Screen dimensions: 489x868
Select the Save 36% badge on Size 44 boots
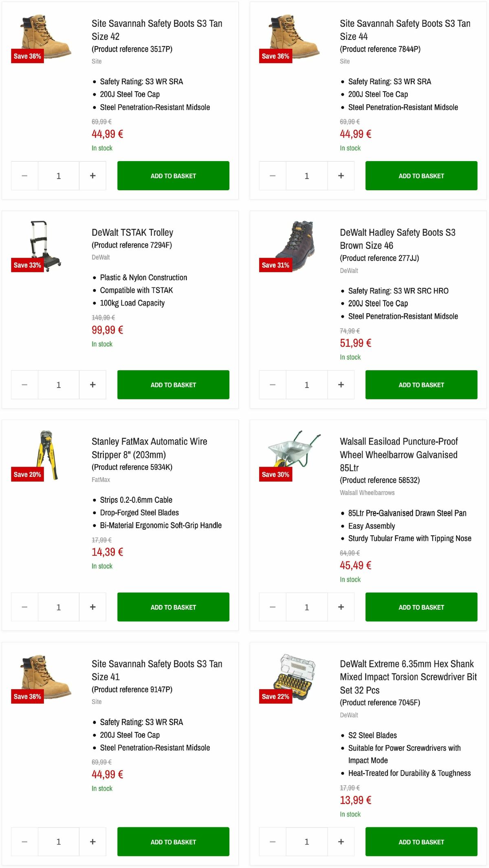tap(275, 56)
